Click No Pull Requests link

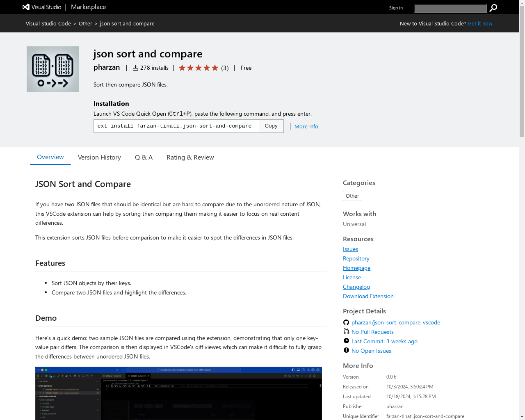pos(372,332)
